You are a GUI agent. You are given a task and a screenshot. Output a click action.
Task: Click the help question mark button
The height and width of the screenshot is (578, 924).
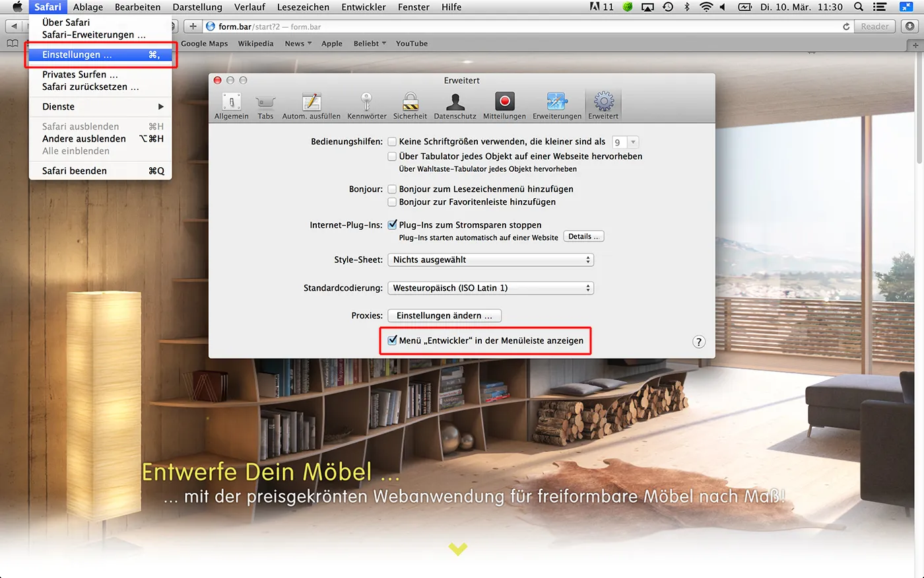coord(699,342)
